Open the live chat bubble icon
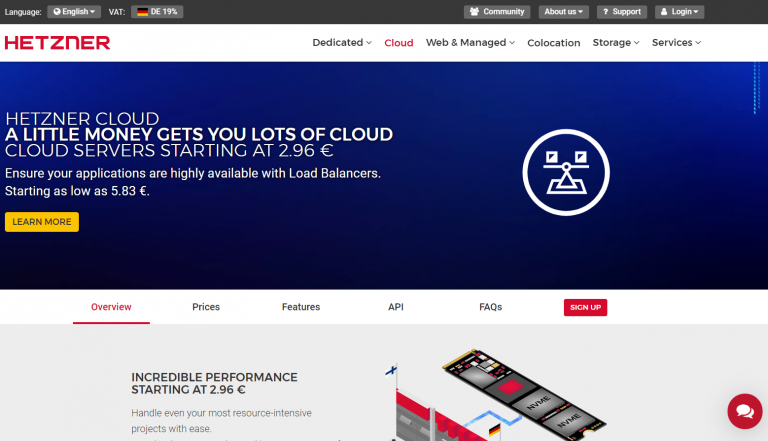 (744, 411)
